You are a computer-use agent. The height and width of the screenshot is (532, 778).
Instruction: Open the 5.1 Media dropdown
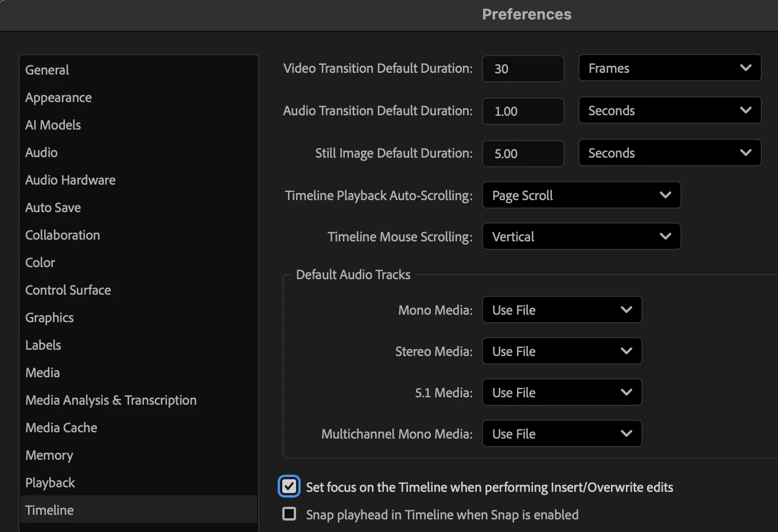point(562,393)
